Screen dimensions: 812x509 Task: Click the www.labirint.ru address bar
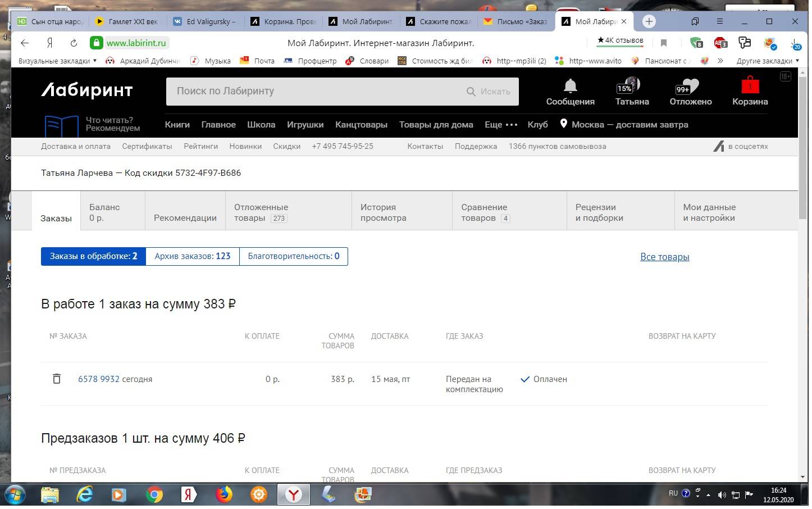click(x=136, y=43)
